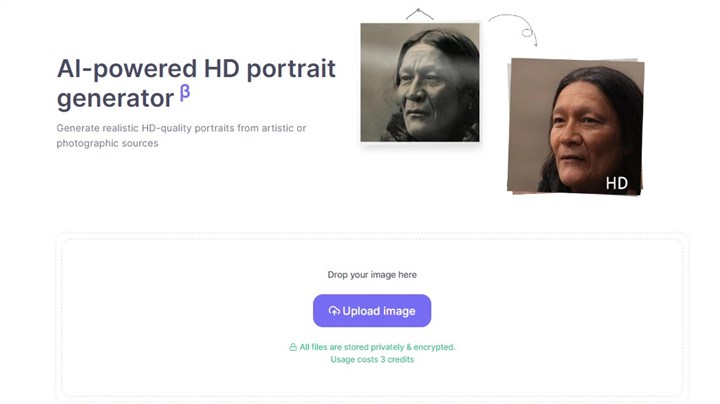Click the word "credits" in the usage notice
The image size is (720, 404).
tap(399, 359)
